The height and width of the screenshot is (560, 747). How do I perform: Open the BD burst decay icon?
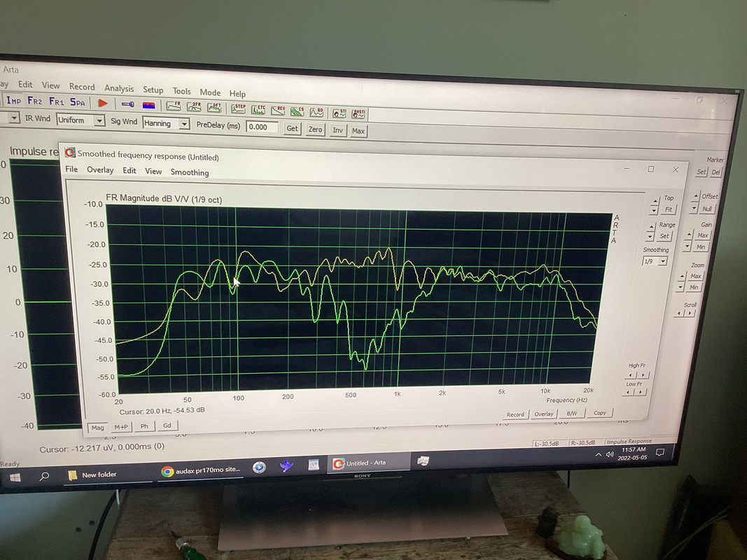click(317, 113)
